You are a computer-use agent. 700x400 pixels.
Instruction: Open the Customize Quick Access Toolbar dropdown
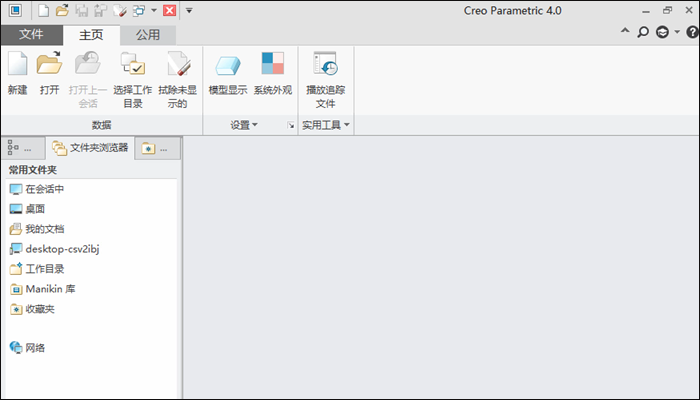click(x=189, y=10)
